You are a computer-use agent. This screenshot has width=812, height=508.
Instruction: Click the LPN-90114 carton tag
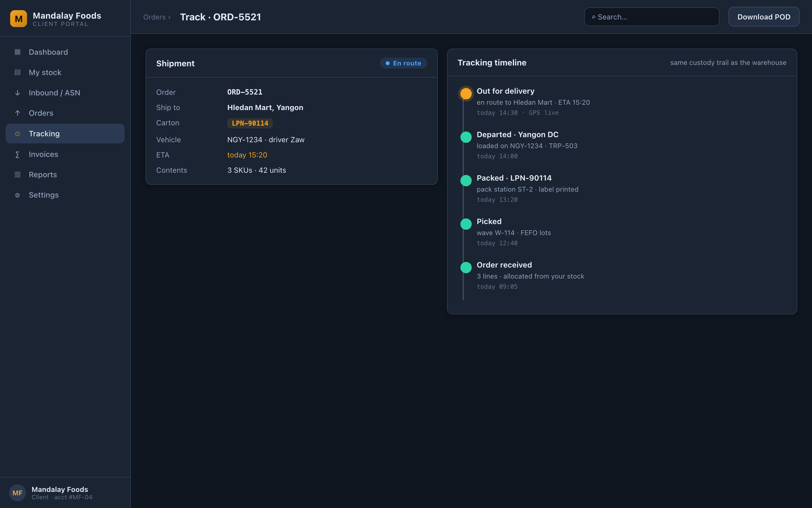point(250,123)
